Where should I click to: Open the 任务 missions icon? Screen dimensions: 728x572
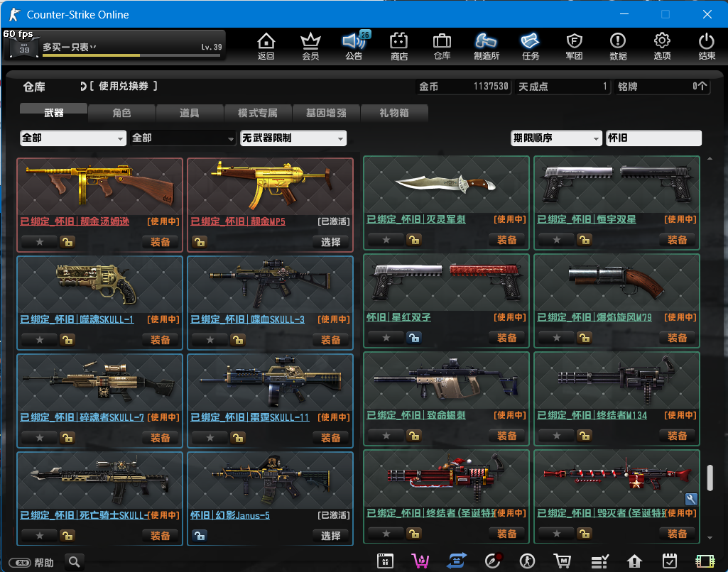531,46
